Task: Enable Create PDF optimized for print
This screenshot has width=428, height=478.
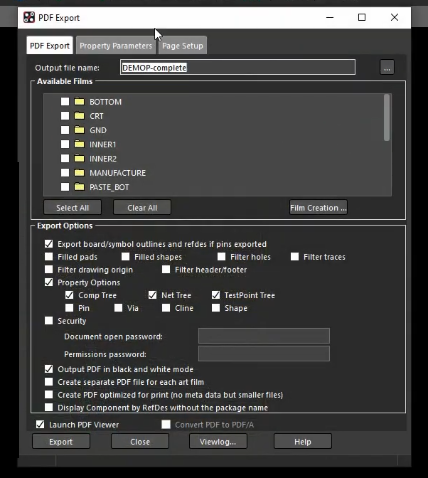Action: click(x=49, y=395)
